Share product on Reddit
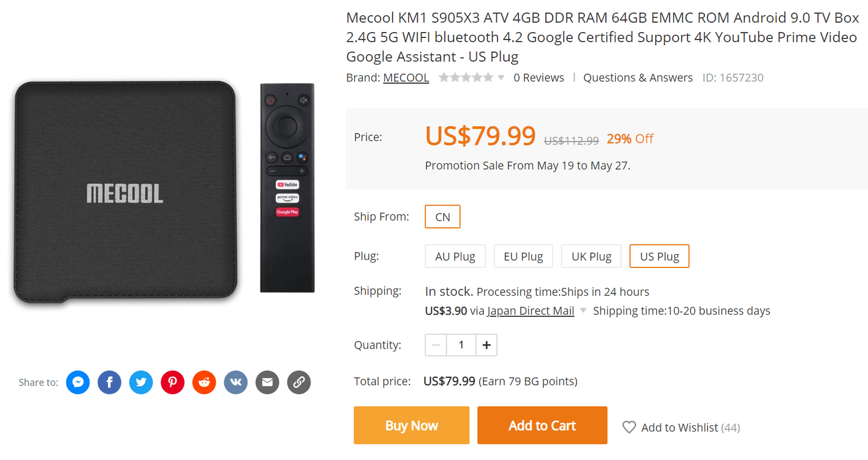 (204, 382)
